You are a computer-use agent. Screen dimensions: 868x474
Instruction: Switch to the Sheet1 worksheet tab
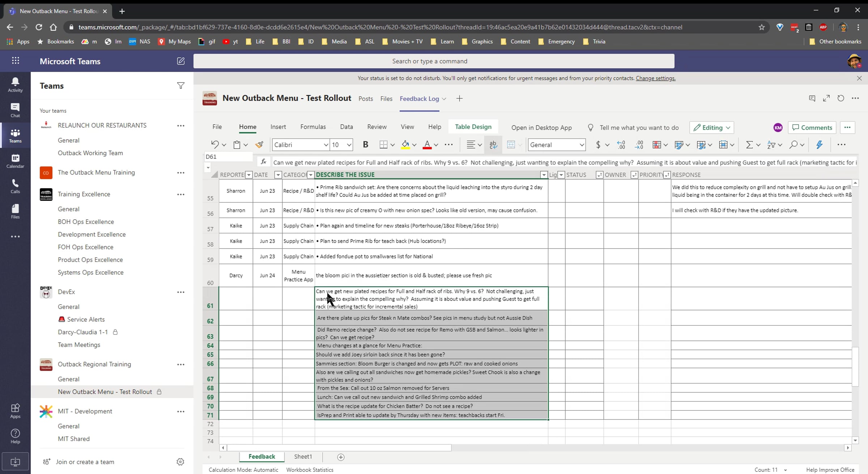[x=303, y=457]
